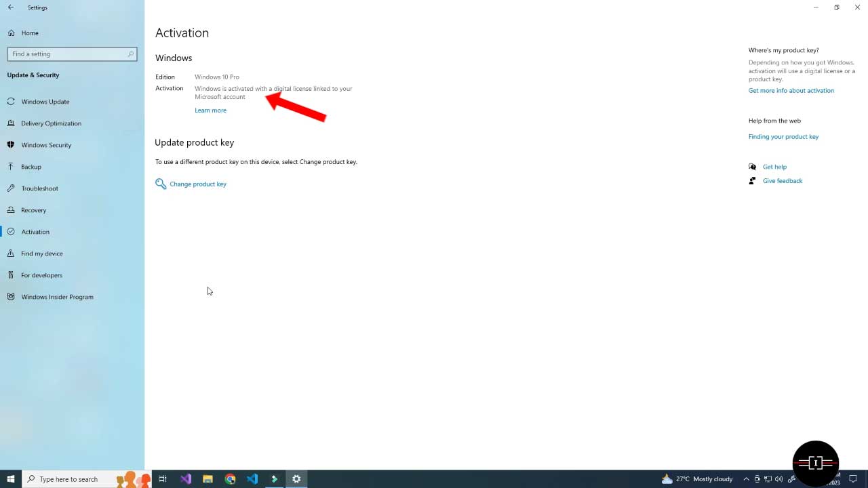
Task: Open the Backup settings page
Action: click(x=31, y=167)
